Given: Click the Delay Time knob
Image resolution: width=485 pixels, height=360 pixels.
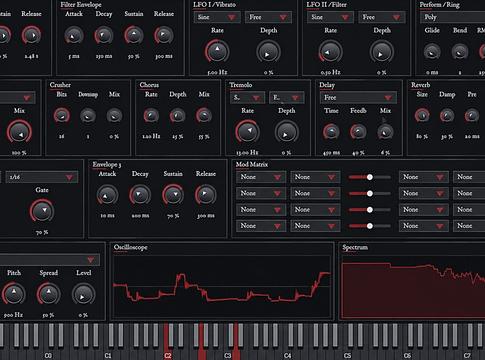Looking at the screenshot, I should (x=331, y=132).
